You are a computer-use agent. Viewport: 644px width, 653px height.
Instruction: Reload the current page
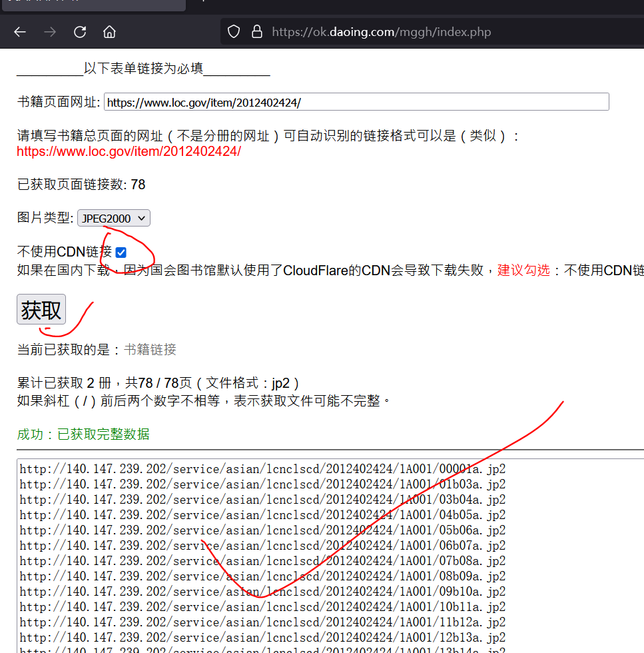[x=80, y=32]
